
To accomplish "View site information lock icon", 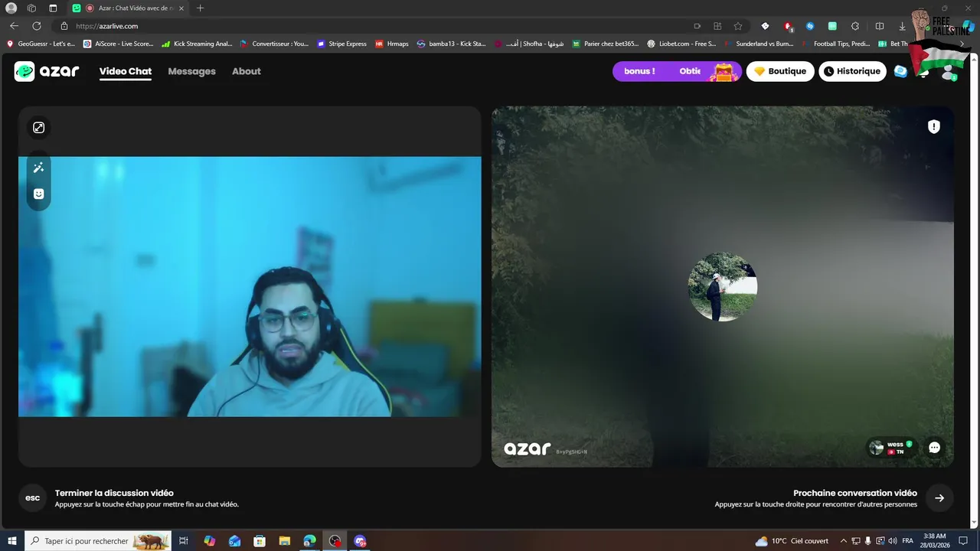I will point(64,26).
